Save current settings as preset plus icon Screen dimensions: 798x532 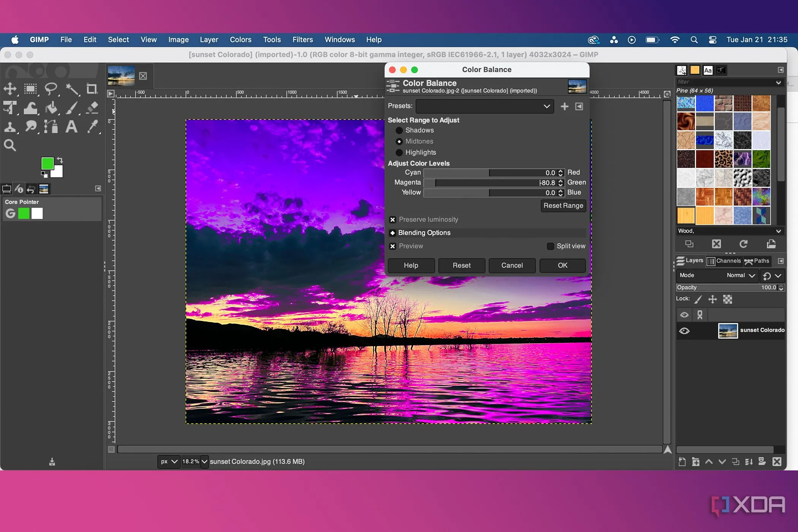(x=565, y=106)
